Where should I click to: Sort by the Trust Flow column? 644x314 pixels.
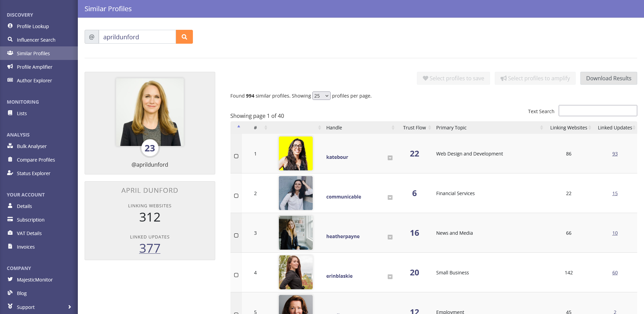click(414, 127)
